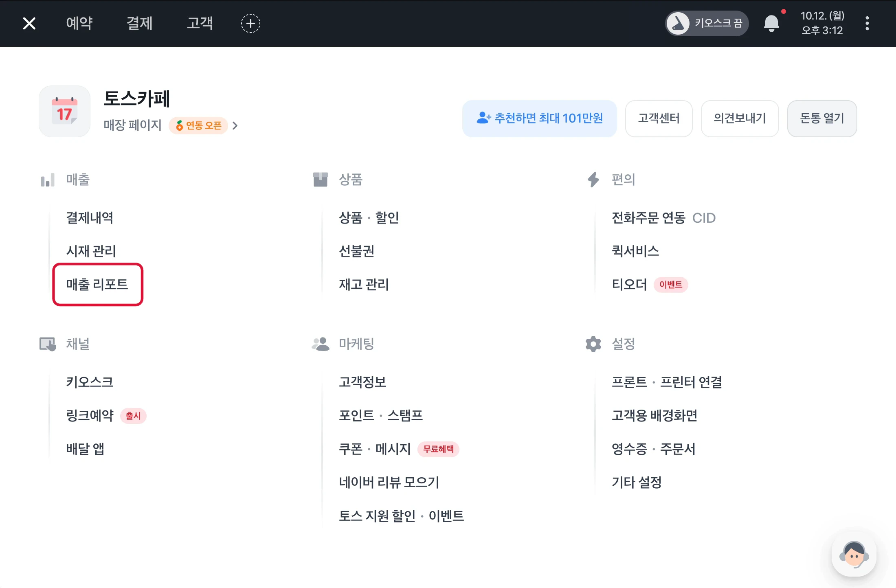896x588 pixels.
Task: Click the 설정 gear icon
Action: click(x=593, y=344)
